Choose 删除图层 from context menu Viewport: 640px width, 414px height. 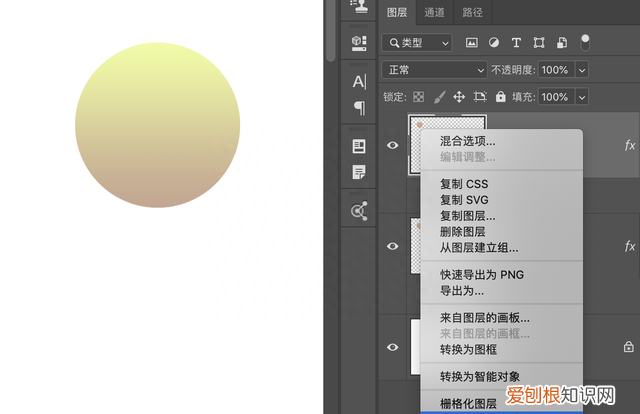click(x=502, y=232)
